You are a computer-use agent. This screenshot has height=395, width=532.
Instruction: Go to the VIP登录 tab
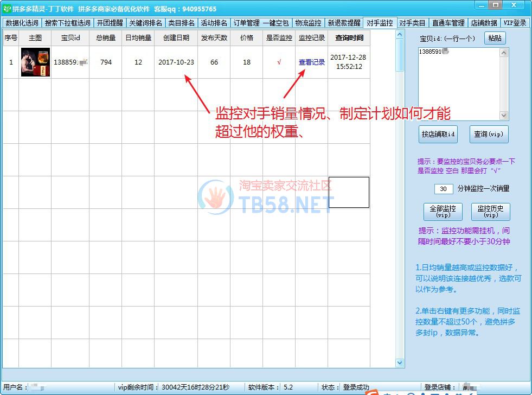click(x=514, y=23)
